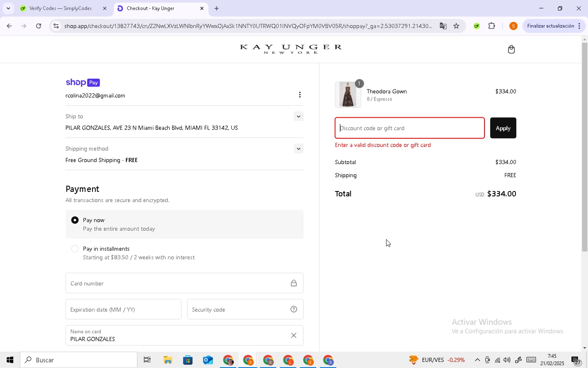Clear the Name on card field
Viewport: 588px width, 368px height.
[294, 335]
